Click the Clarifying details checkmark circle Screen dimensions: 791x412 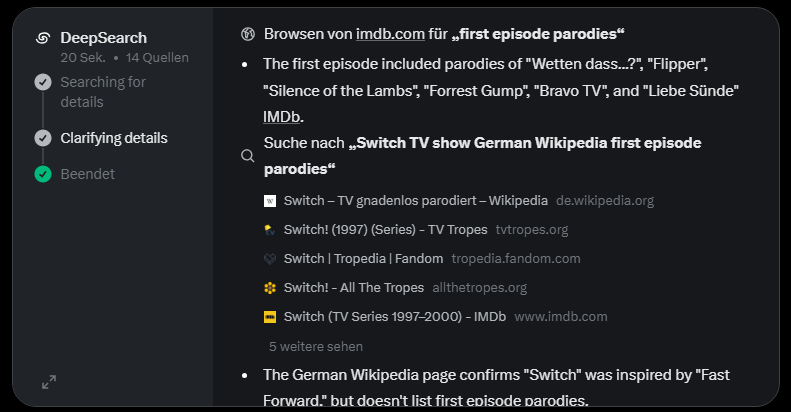pyautogui.click(x=43, y=138)
